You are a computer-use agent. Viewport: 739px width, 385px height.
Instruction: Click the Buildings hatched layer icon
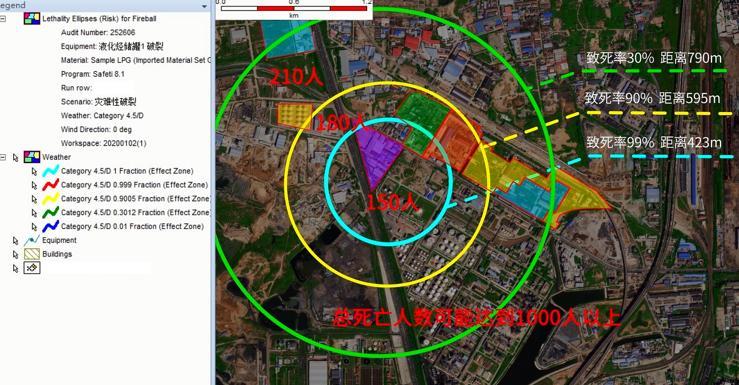pyautogui.click(x=32, y=254)
